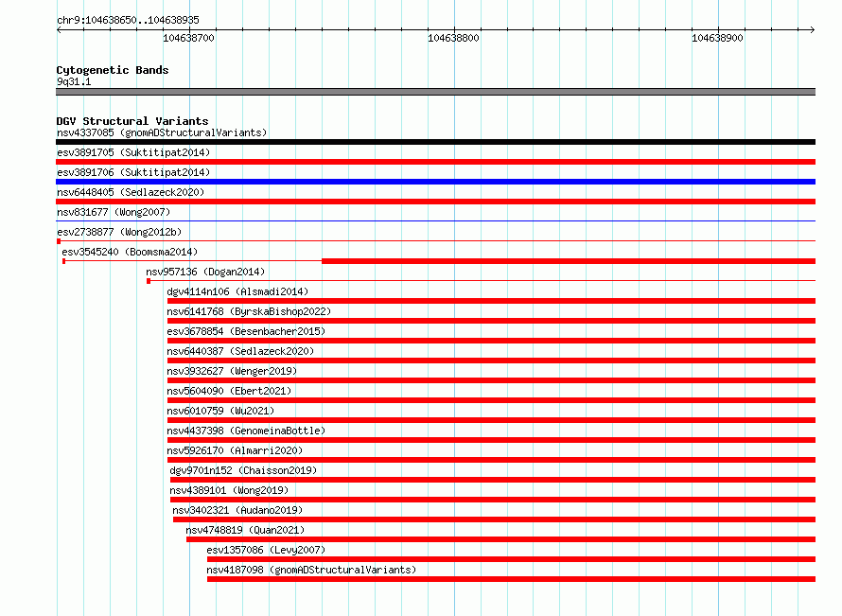842x616 pixels.
Task: Click the Cytogenetic Bands track title
Action: [x=113, y=70]
